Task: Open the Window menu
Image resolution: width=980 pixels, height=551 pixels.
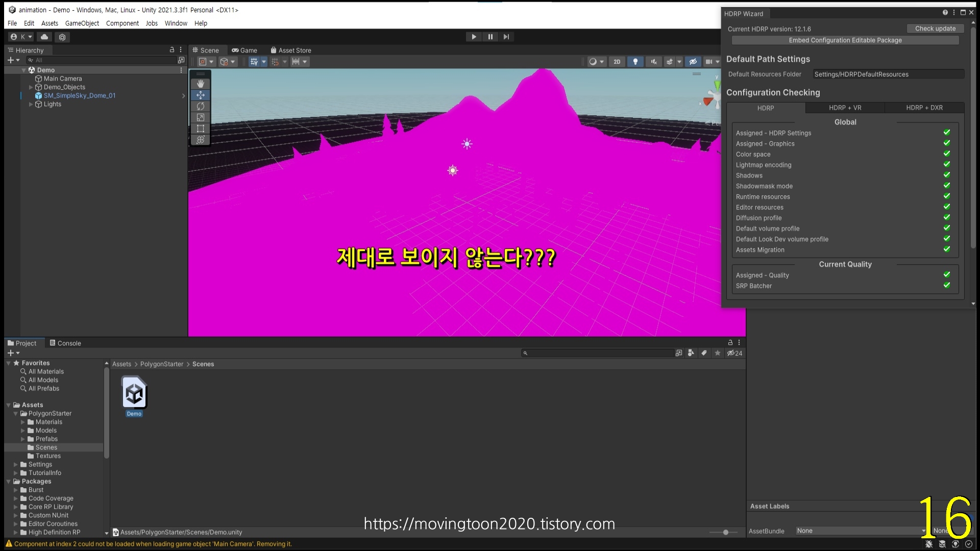Action: (x=176, y=23)
